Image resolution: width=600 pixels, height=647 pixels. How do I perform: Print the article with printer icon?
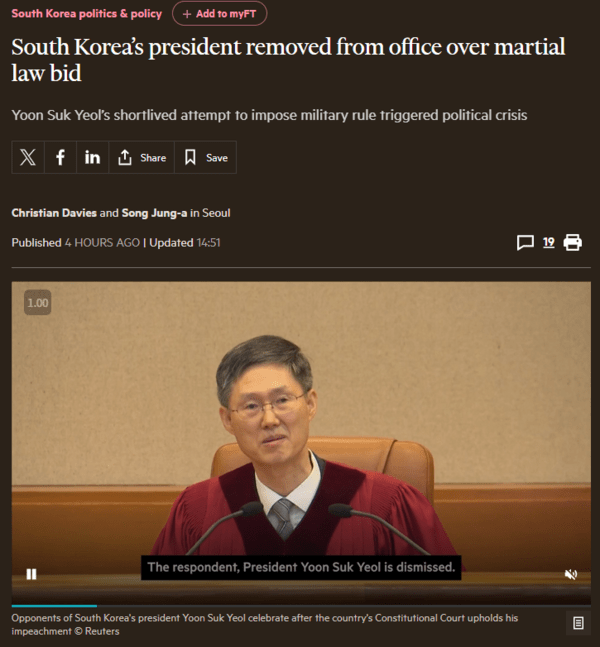[573, 242]
